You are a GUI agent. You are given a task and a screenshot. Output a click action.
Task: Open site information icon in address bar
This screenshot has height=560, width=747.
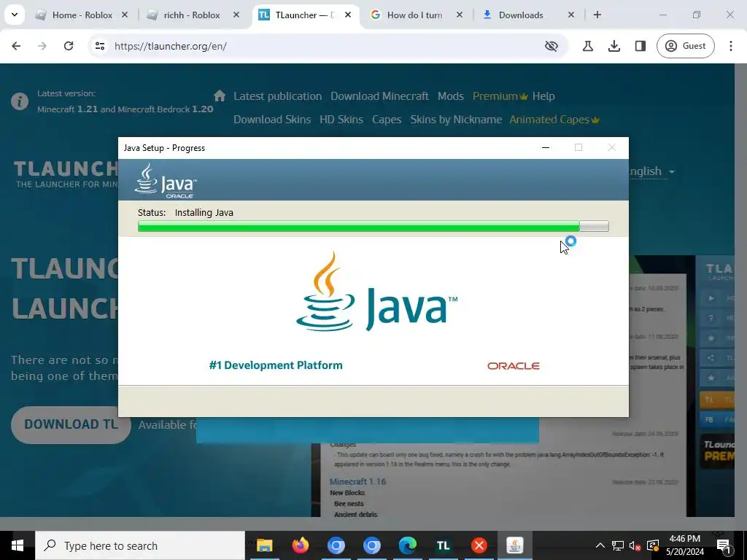[x=99, y=46]
